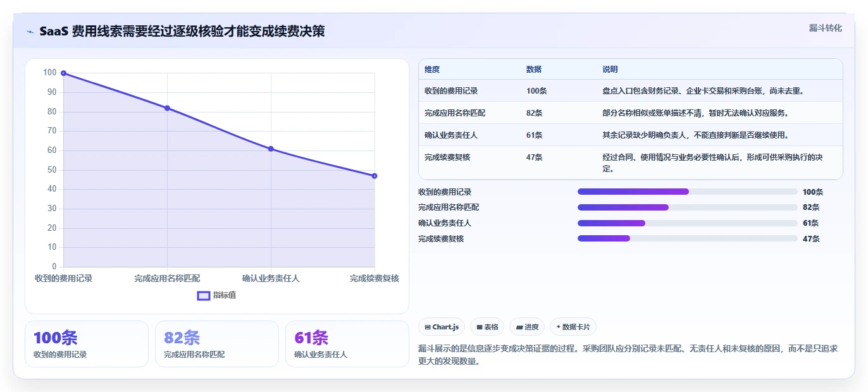868x392 pixels.
Task: Click the 确认业务责任人 cell in the table
Action: [451, 135]
